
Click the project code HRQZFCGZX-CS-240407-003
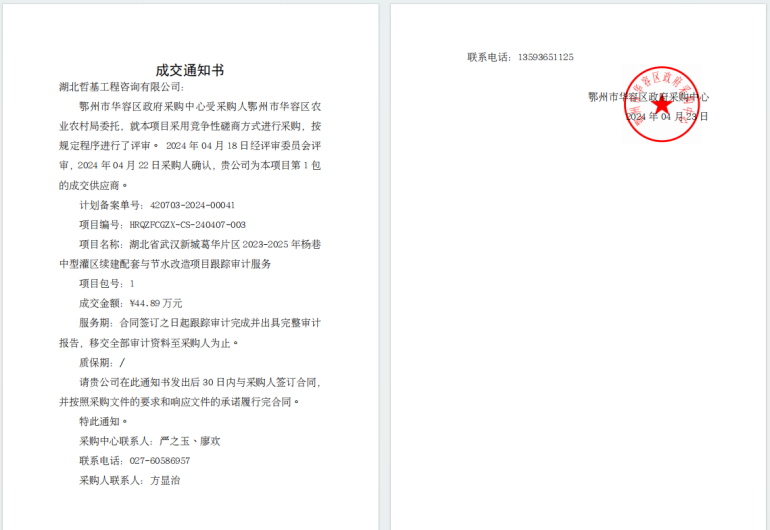point(188,225)
